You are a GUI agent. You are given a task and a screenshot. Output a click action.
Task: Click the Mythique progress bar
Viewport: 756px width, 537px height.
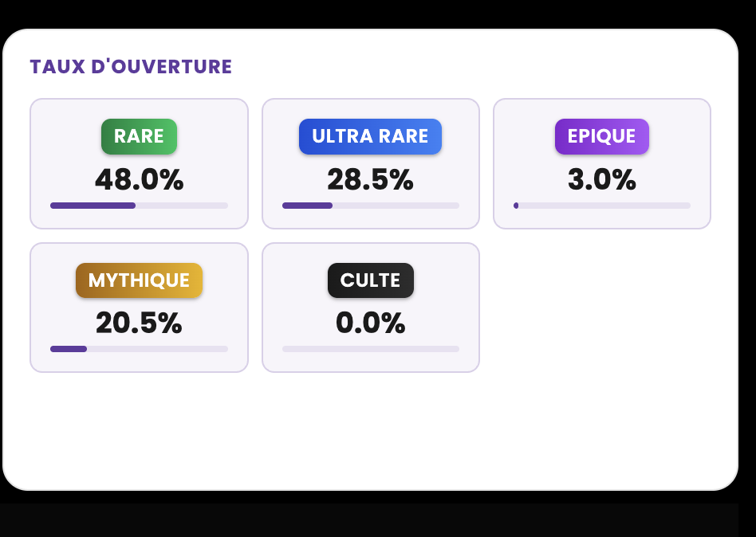pos(139,349)
